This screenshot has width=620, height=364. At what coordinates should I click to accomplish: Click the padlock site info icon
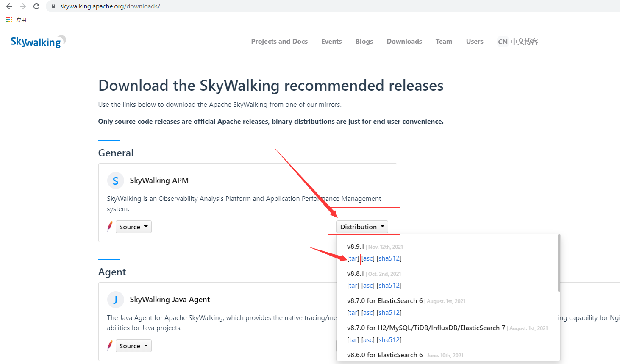pyautogui.click(x=53, y=6)
